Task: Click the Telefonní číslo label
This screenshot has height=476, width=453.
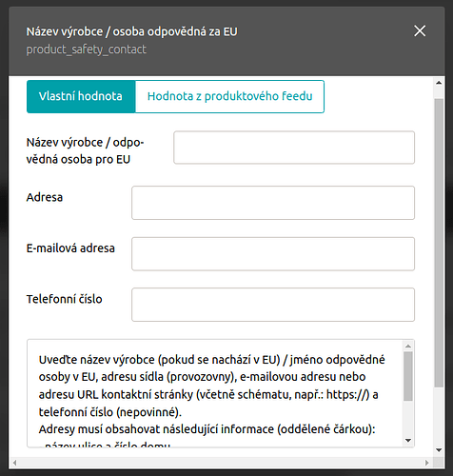Action: click(64, 299)
